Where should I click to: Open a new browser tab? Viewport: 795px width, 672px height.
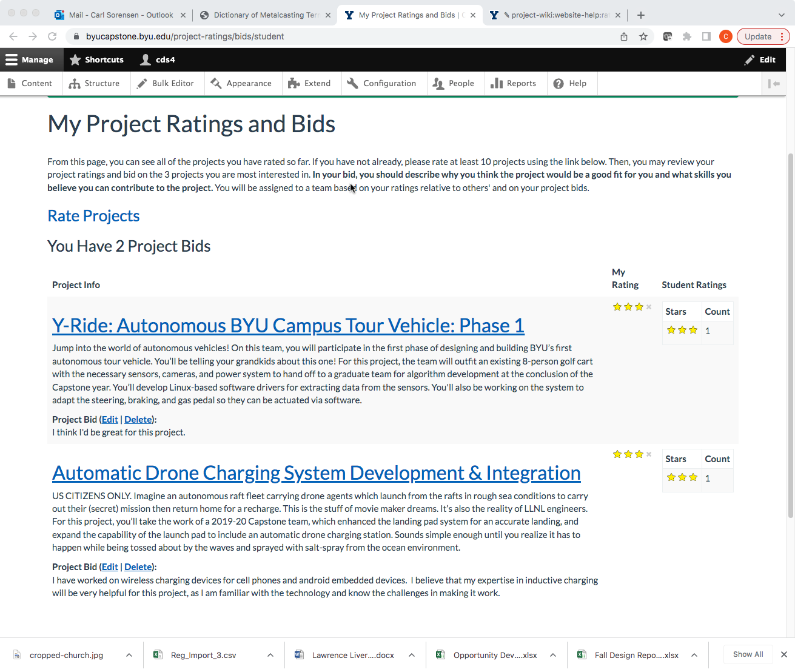[641, 15]
